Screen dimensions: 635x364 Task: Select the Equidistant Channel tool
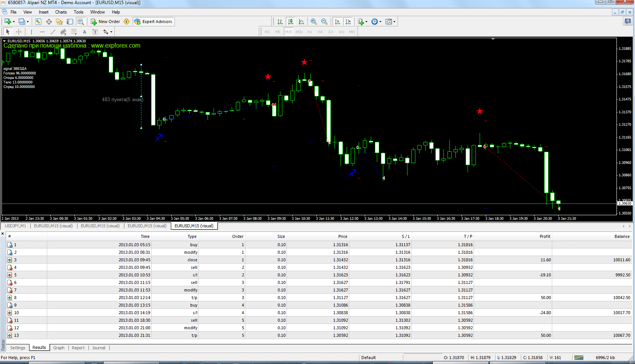click(x=63, y=32)
